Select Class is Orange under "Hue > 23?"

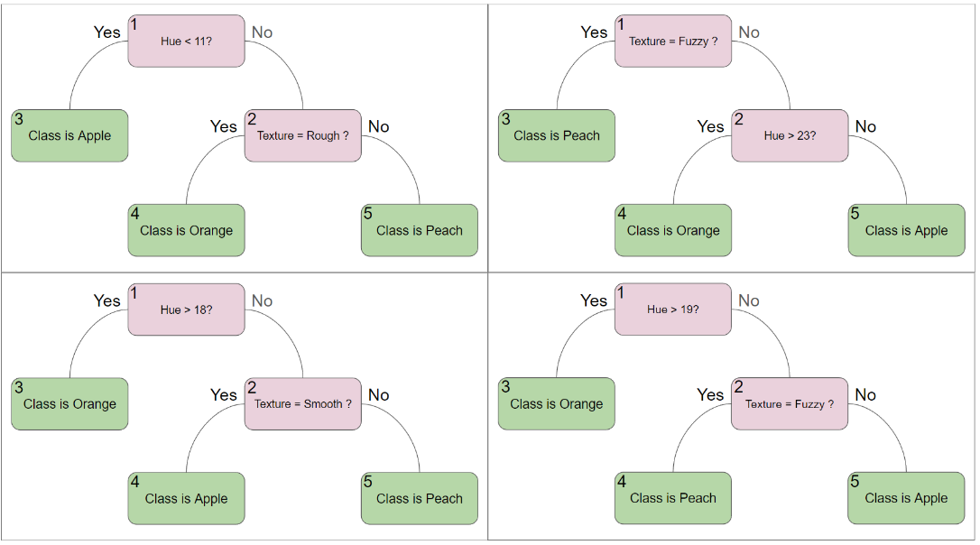pyautogui.click(x=673, y=230)
